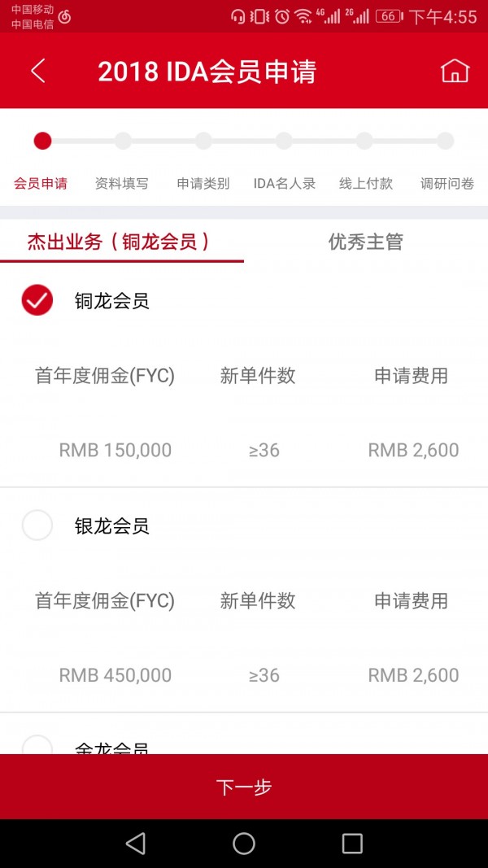
Task: Tap the 申请类别 step dot
Action: pyautogui.click(x=203, y=141)
